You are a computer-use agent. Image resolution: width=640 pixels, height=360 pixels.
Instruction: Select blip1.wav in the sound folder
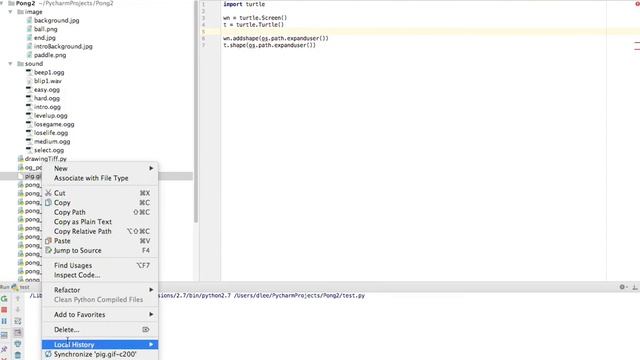pyautogui.click(x=48, y=81)
